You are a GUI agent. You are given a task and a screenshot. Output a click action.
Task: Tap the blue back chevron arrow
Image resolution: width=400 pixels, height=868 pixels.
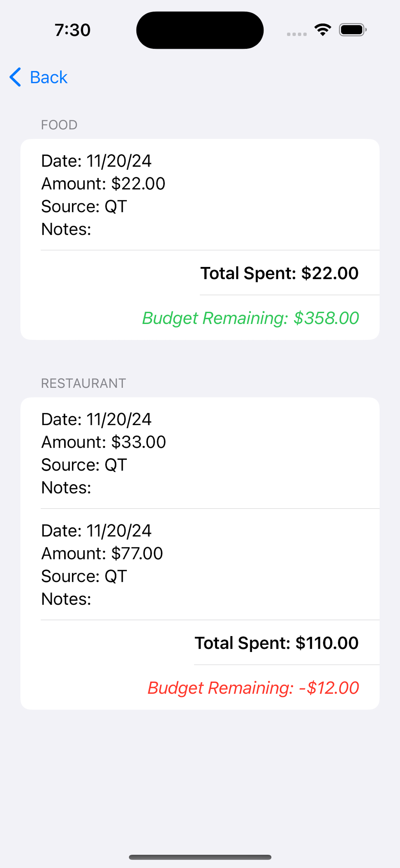(16, 77)
